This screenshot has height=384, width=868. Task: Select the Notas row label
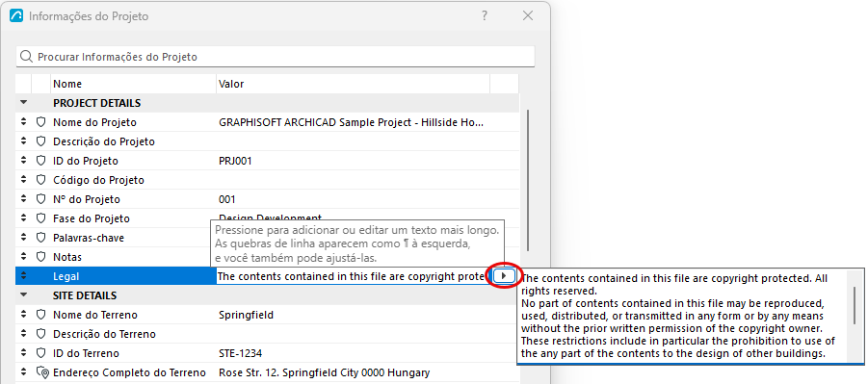coord(67,257)
